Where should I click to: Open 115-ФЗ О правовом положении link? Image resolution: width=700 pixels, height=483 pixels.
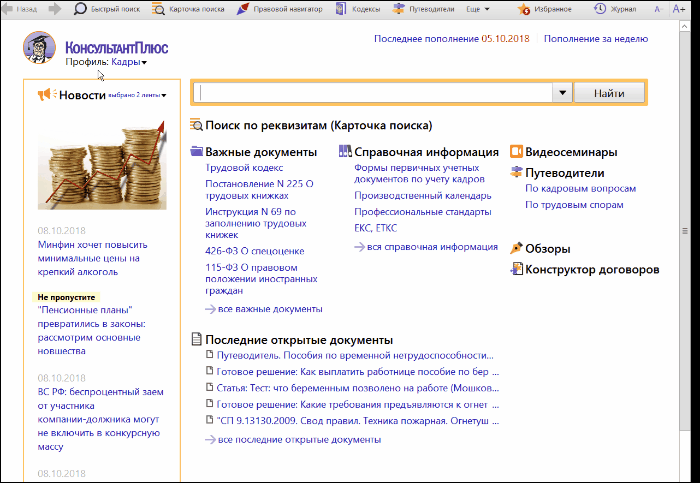click(x=261, y=279)
